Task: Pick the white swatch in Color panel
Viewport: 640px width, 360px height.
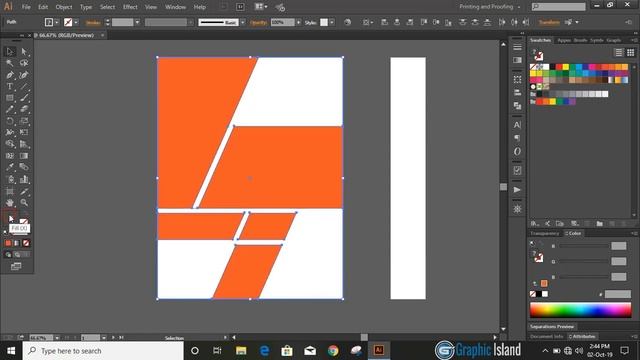Action: point(545,294)
